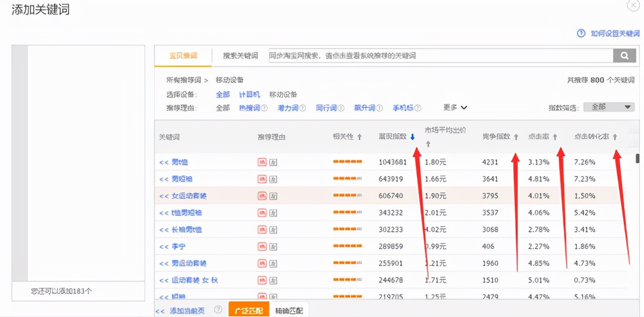Filter reasons by 飙升词
This screenshot has height=317, width=644.
[365, 107]
